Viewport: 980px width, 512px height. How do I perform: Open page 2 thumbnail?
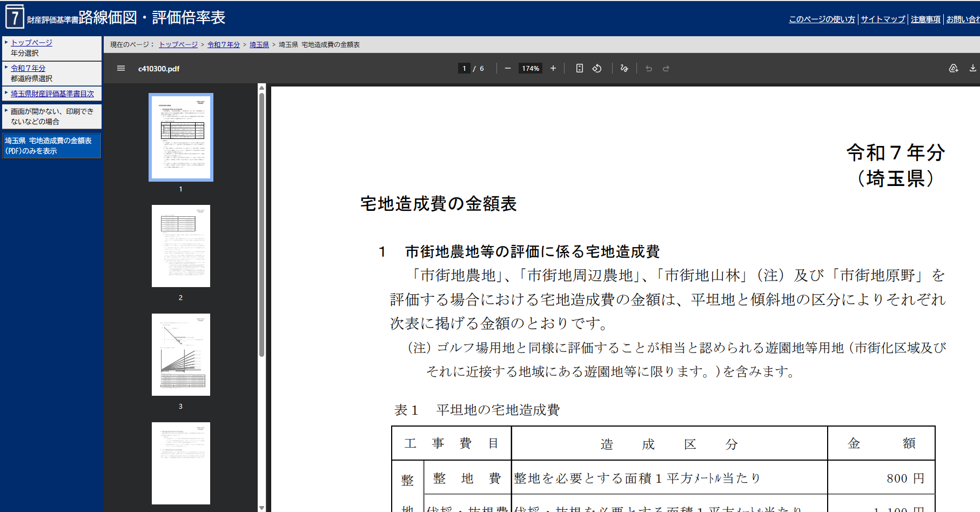pyautogui.click(x=181, y=246)
